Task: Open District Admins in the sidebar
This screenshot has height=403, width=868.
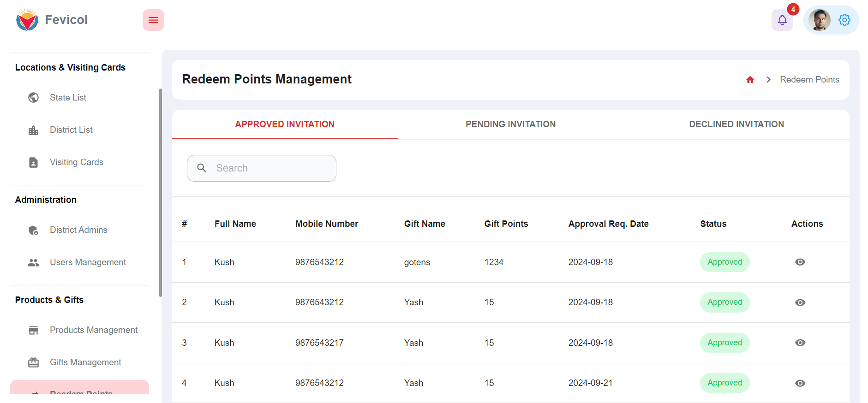Action: point(78,230)
